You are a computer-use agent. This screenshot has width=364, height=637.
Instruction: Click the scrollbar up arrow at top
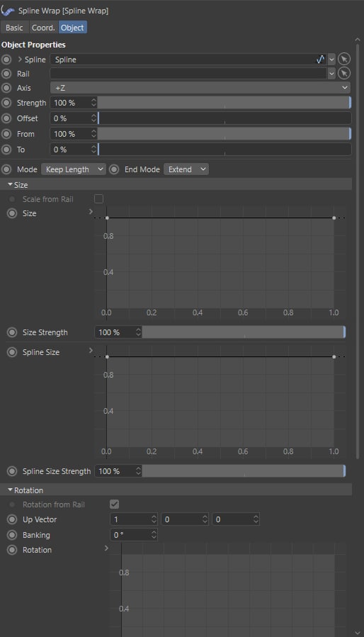click(358, 40)
